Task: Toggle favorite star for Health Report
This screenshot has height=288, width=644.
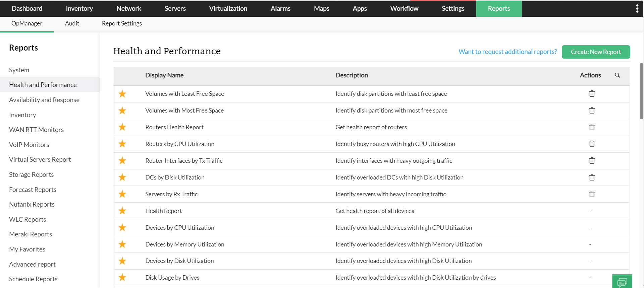Action: click(122, 211)
